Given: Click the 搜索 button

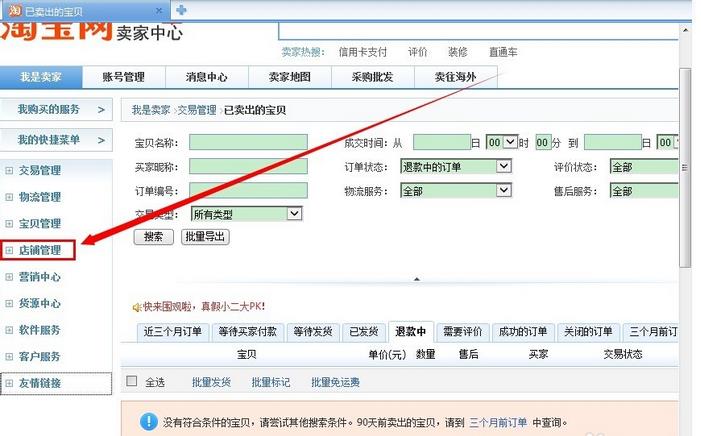Looking at the screenshot, I should (x=153, y=237).
